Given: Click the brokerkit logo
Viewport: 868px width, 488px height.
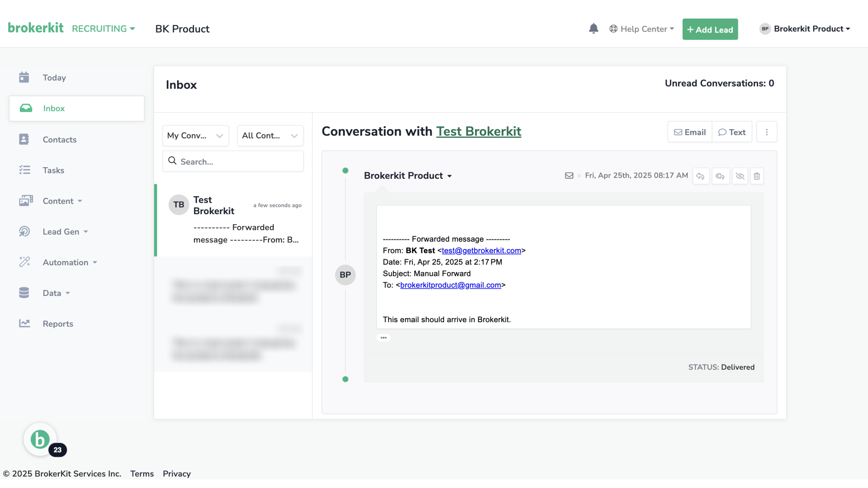Looking at the screenshot, I should [x=36, y=28].
